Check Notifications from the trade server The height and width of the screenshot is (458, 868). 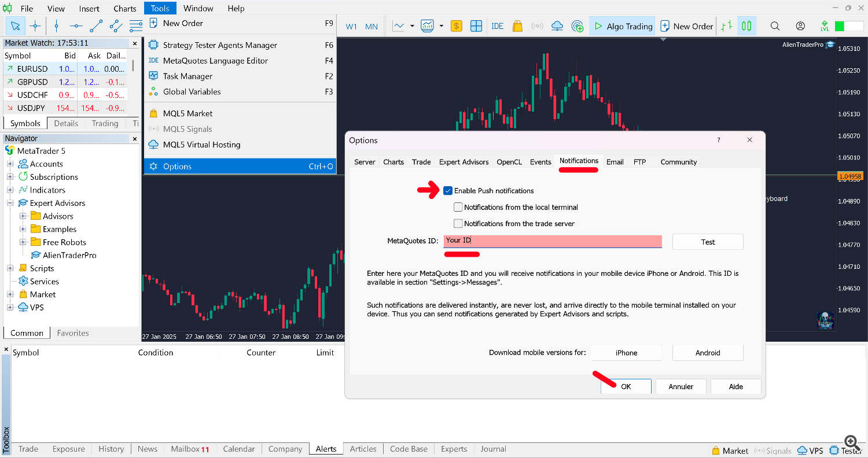click(458, 223)
